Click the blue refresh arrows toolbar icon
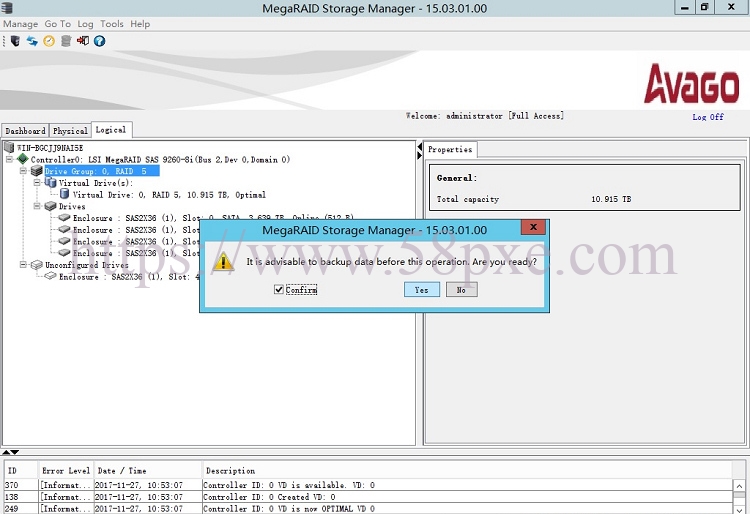Viewport: 750px width, 514px height. tap(32, 41)
